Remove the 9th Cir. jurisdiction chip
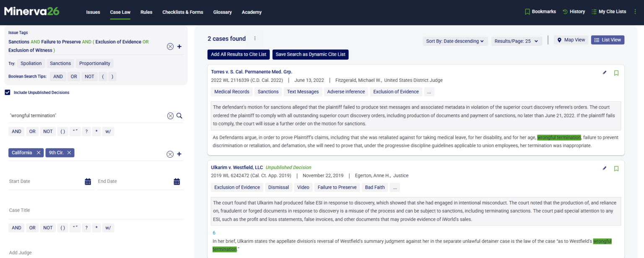644x258 pixels. pyautogui.click(x=69, y=153)
